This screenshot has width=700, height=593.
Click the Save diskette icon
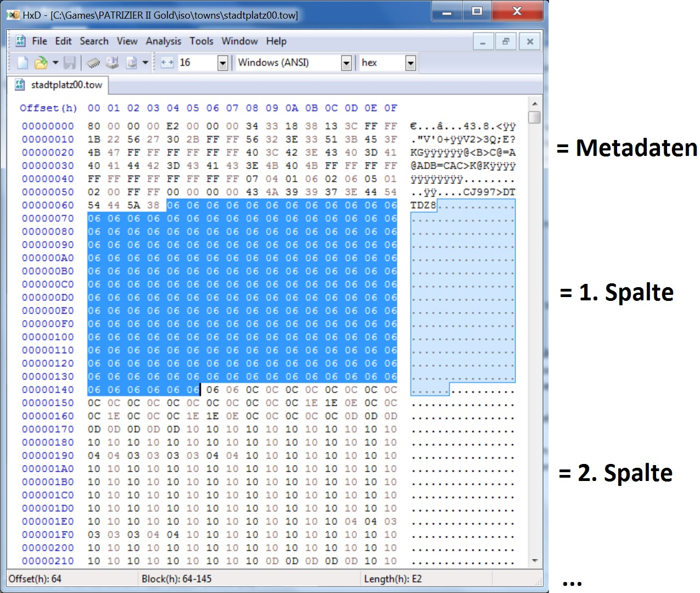pyautogui.click(x=70, y=63)
